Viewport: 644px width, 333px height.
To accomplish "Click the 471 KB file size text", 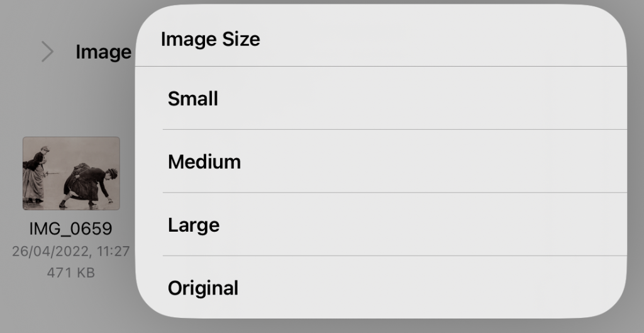I will tap(70, 273).
